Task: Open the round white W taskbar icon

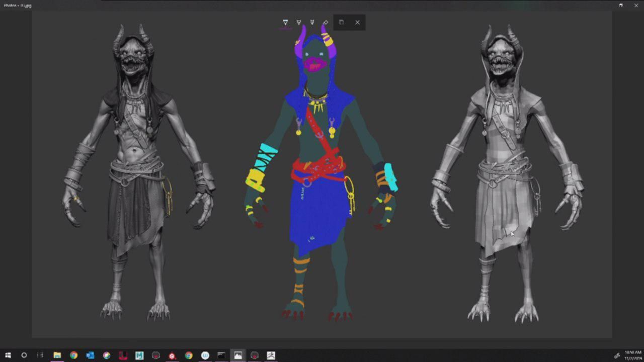Action: 205,355
